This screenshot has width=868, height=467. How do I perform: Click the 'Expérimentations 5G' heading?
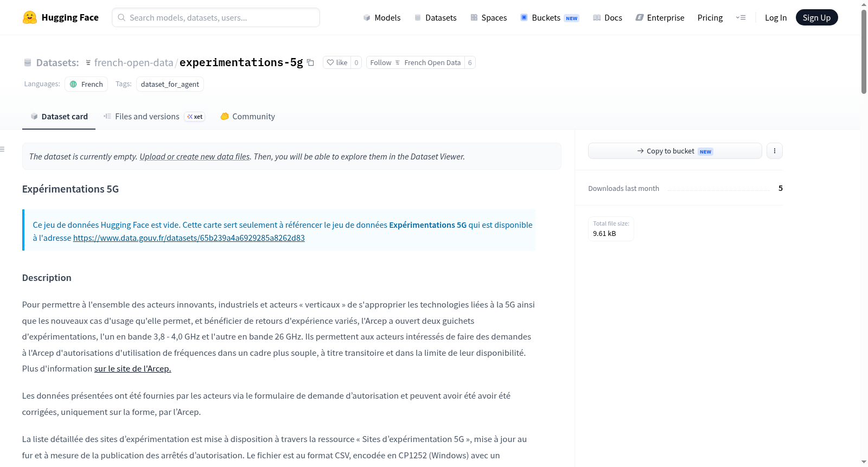71,189
